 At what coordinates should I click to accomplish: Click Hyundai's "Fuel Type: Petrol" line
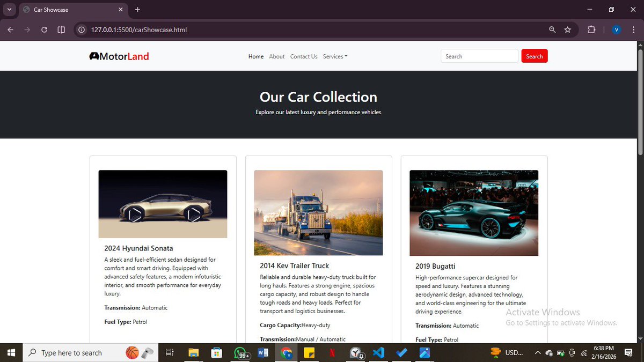[126, 322]
